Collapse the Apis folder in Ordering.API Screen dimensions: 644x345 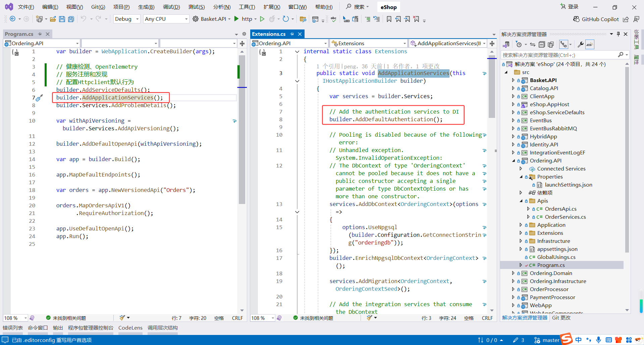521,201
